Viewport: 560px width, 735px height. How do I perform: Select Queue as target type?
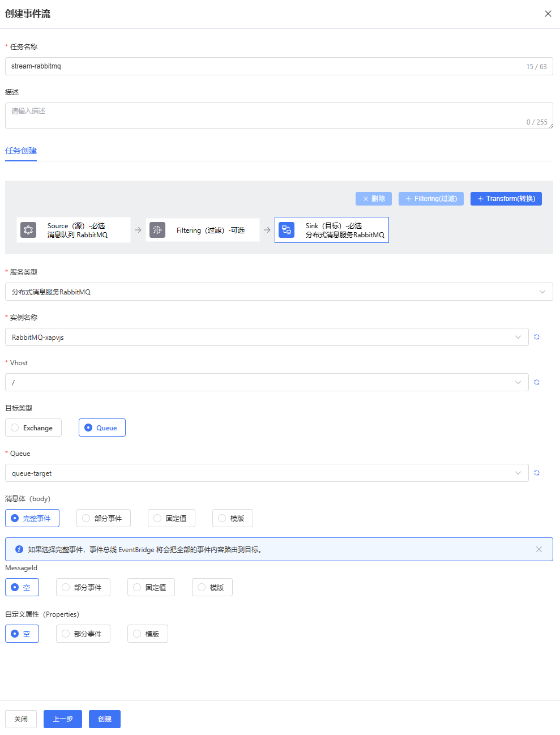click(x=102, y=428)
